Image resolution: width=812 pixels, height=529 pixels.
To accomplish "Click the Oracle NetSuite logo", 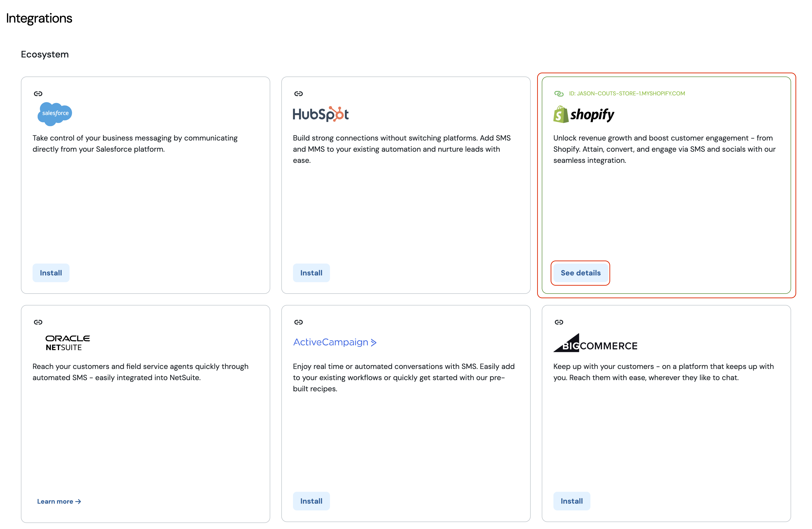I will (x=68, y=343).
